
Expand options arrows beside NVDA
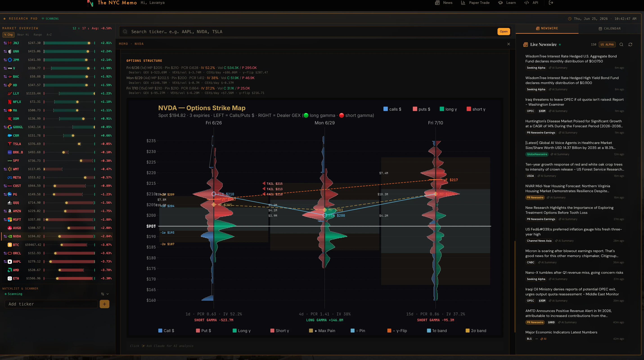pos(5,236)
